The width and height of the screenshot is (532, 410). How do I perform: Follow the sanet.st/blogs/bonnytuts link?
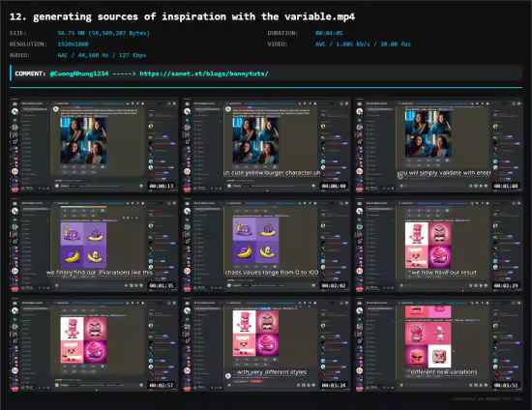point(204,73)
